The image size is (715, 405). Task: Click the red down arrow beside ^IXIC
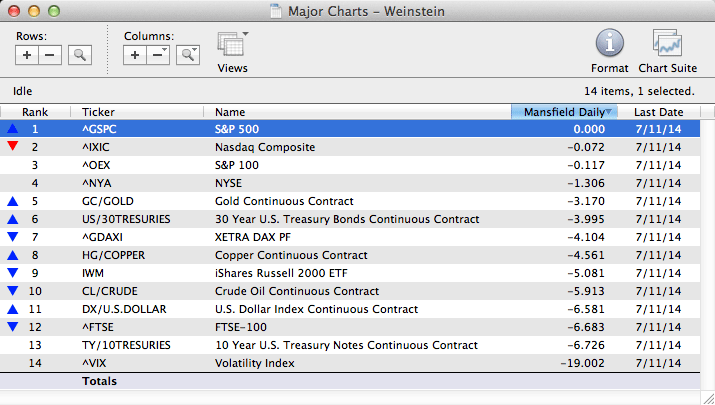coord(12,147)
